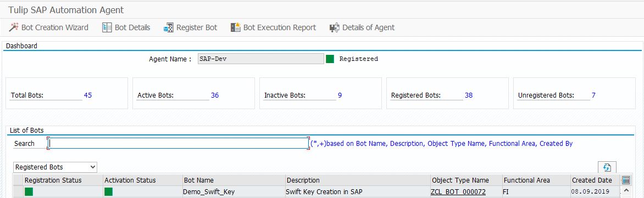Click the FI functional area cell
Screen dimensions: 644x198
click(x=536, y=191)
